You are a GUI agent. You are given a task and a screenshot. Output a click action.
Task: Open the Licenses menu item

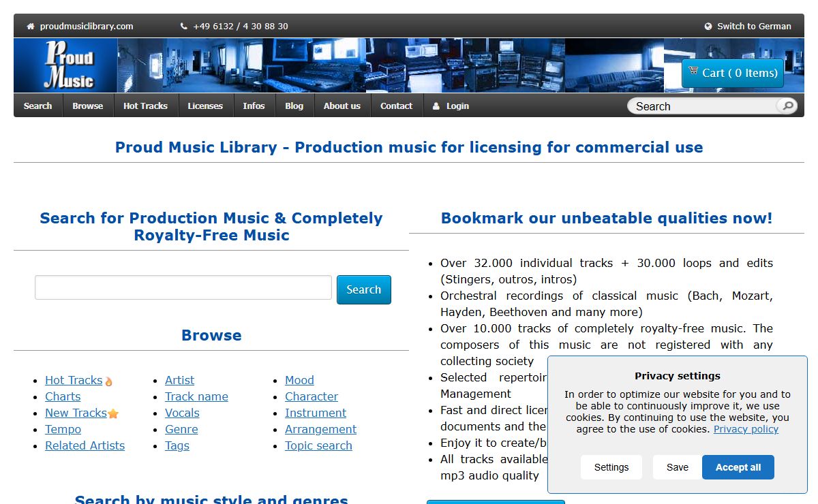205,106
